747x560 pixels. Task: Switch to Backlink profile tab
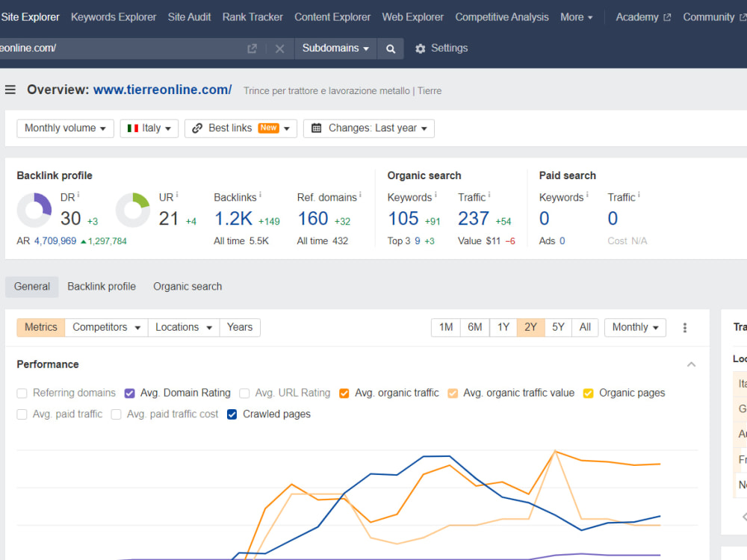click(102, 287)
